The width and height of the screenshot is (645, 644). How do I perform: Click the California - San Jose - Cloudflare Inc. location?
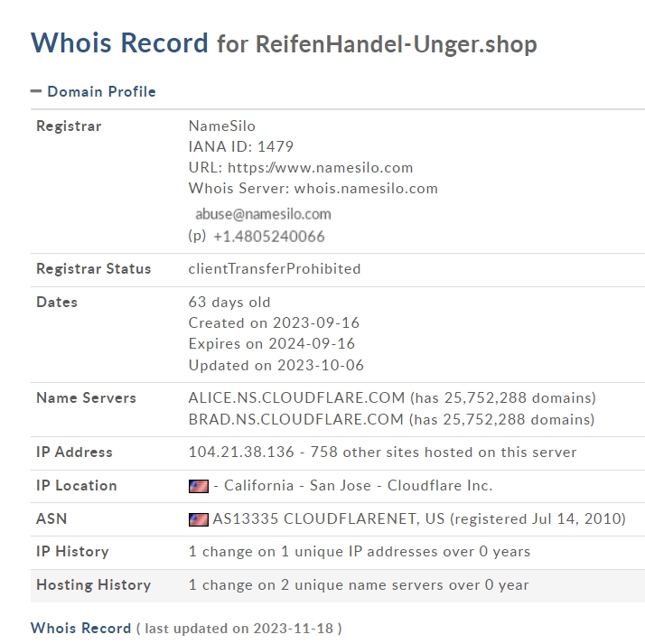(358, 486)
